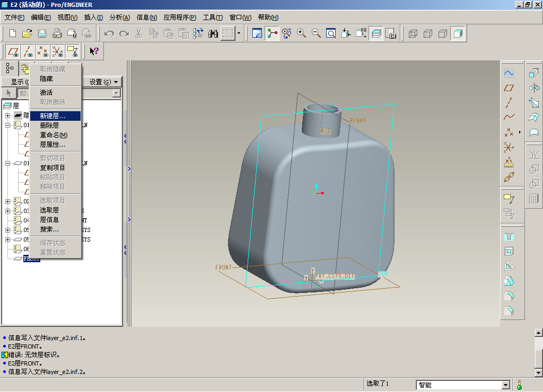Choose the Draft feature tool
This screenshot has height=392, width=543.
[x=509, y=281]
